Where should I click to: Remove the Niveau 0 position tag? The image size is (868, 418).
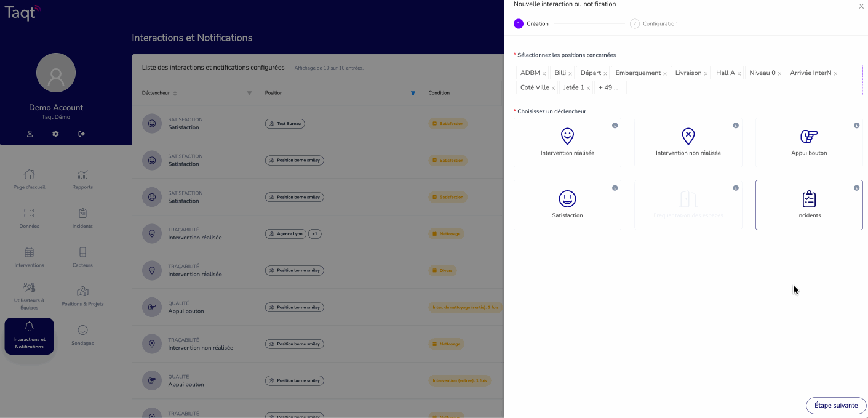779,74
